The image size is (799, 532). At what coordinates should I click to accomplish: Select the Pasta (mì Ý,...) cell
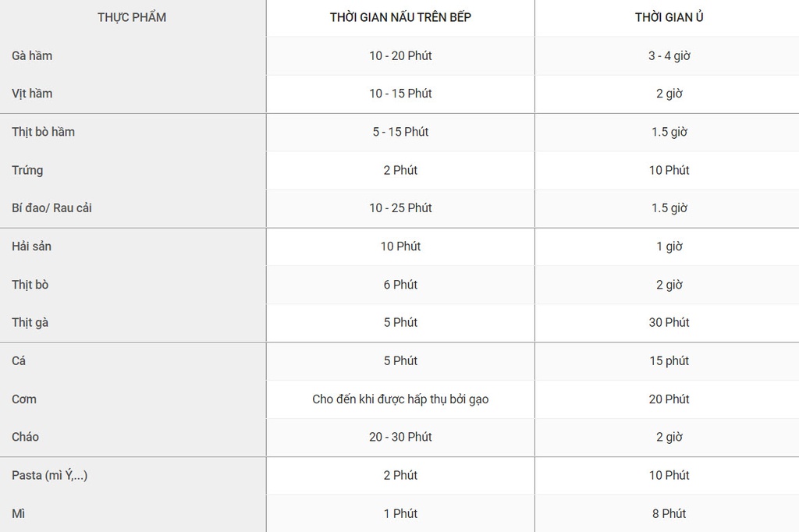(50, 475)
